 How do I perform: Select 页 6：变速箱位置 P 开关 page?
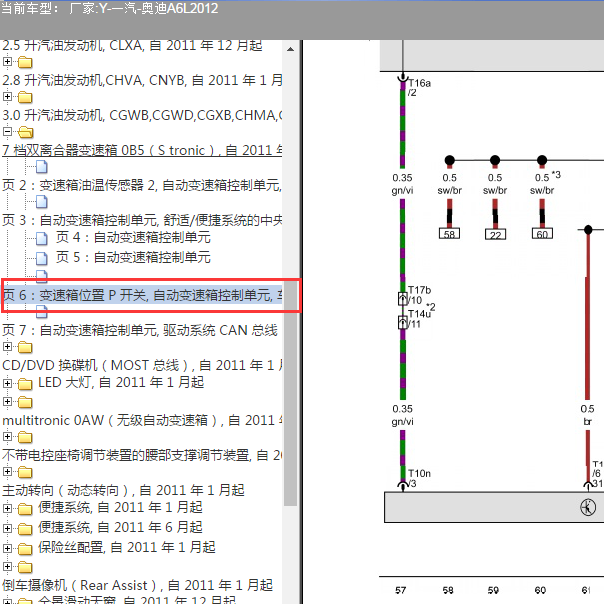click(143, 295)
